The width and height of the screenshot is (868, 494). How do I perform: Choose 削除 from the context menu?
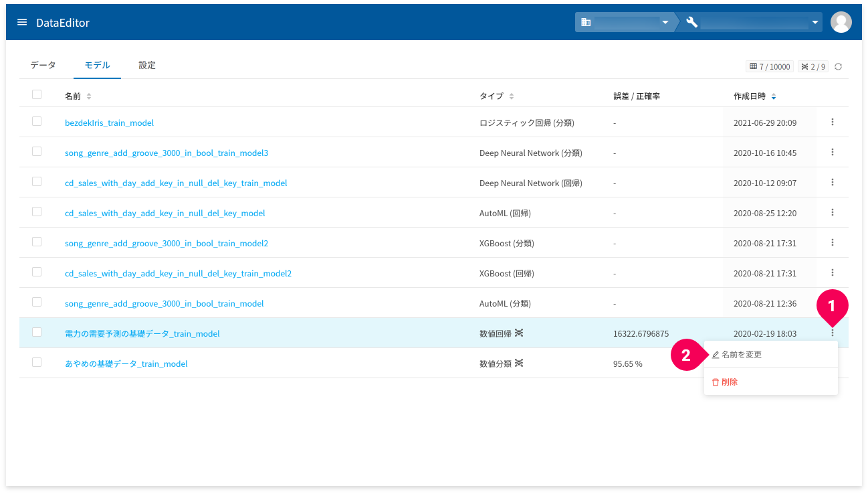pos(770,382)
